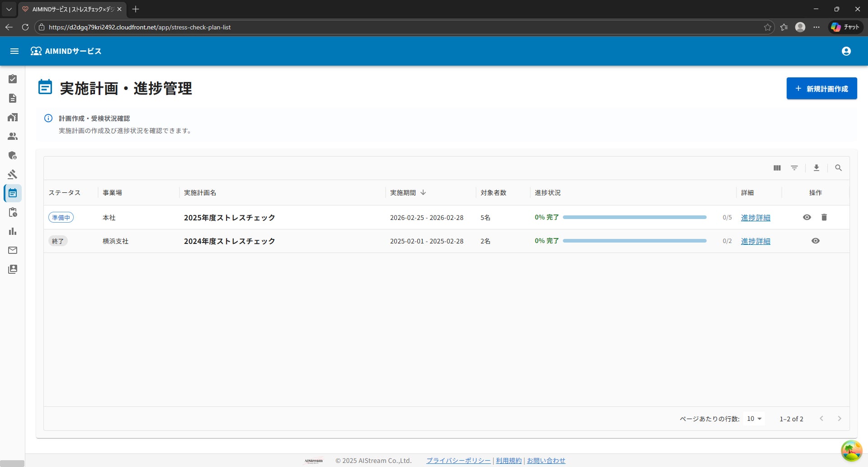Open the hamburger navigation menu

(x=14, y=51)
